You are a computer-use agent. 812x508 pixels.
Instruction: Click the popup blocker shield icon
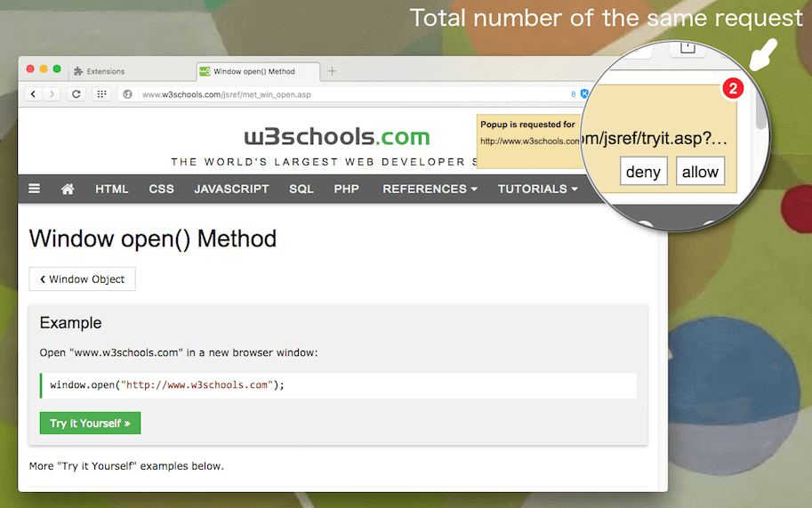[x=584, y=93]
